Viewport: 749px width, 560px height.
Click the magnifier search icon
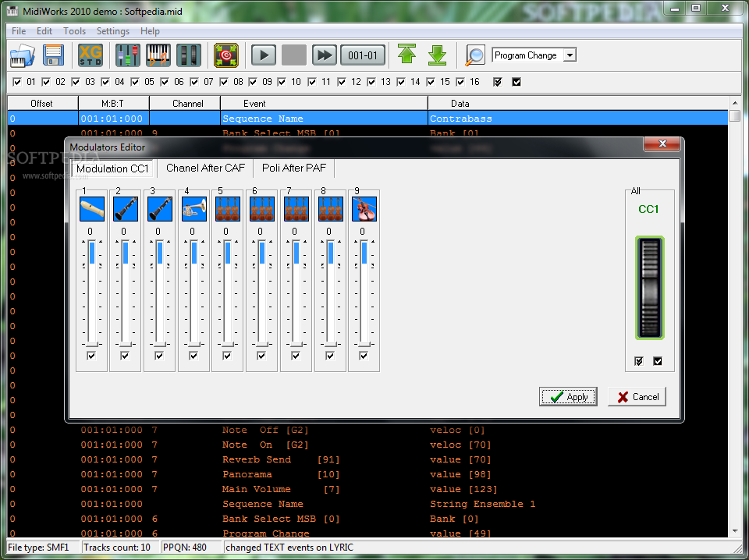coord(475,55)
